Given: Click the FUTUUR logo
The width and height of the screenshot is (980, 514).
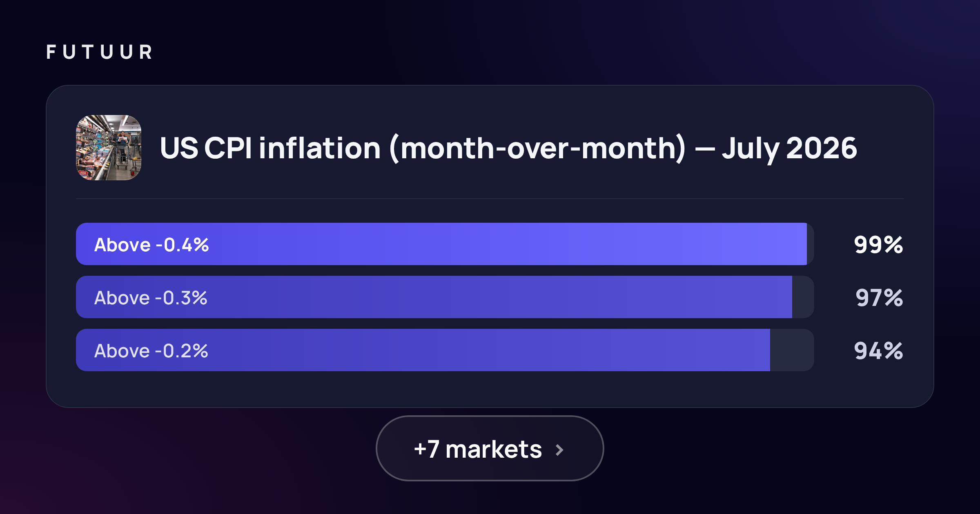Looking at the screenshot, I should [x=99, y=52].
